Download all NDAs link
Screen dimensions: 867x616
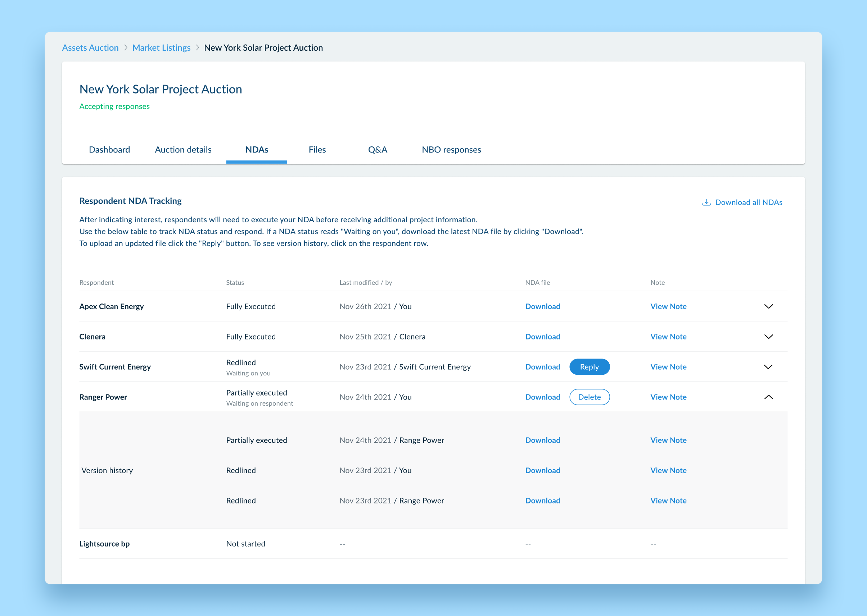[x=748, y=202]
